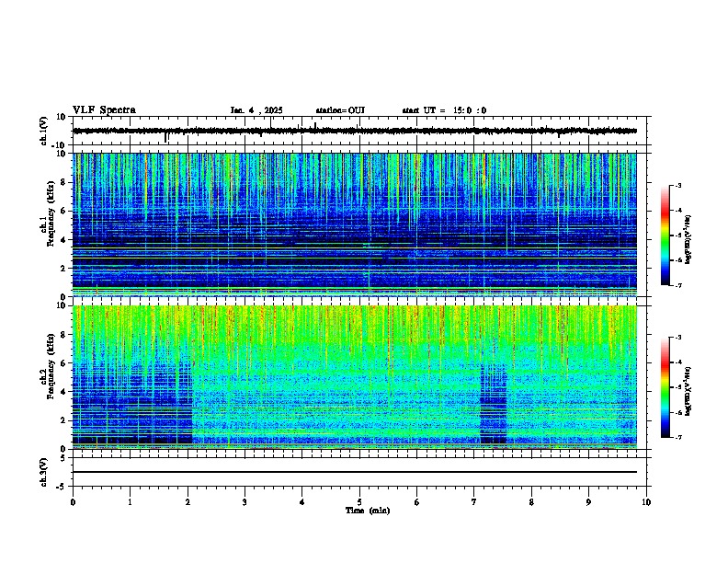
Task: Click the dark quiet band in ch.2 after minute 7
Action: click(493, 405)
